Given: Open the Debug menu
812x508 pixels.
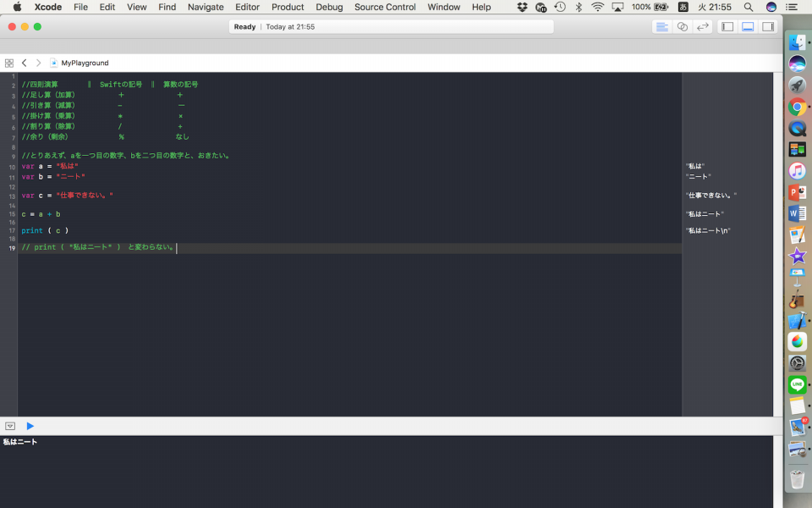Looking at the screenshot, I should tap(329, 7).
